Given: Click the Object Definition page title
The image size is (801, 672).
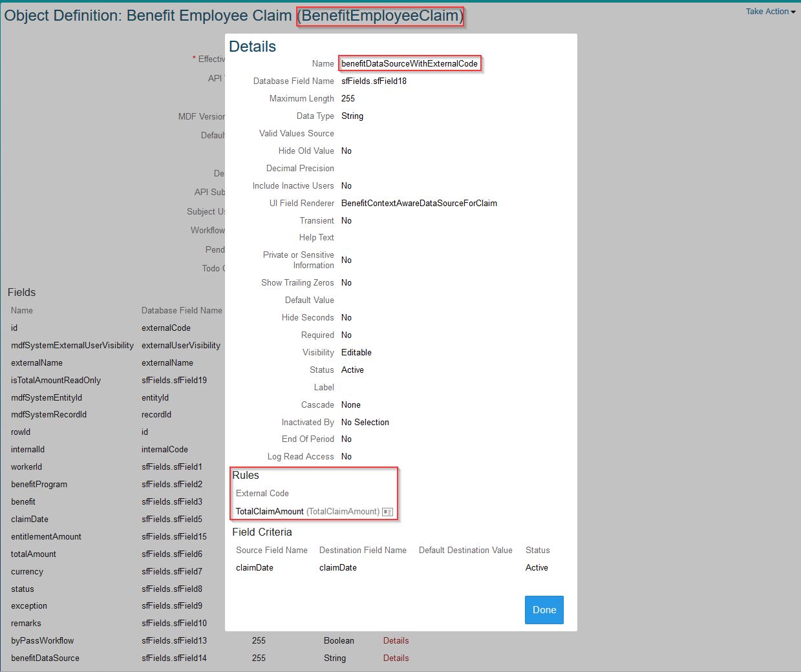Looking at the screenshot, I should pos(233,16).
